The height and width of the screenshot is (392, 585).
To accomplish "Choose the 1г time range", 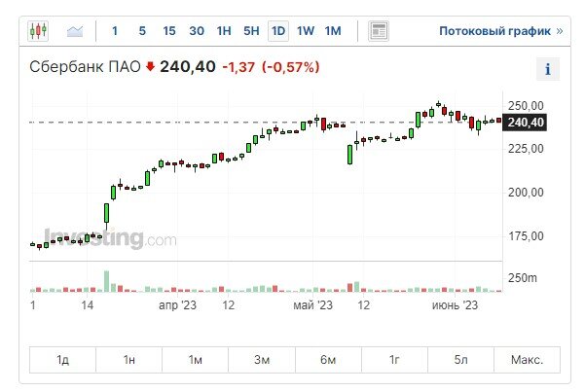I will point(395,360).
